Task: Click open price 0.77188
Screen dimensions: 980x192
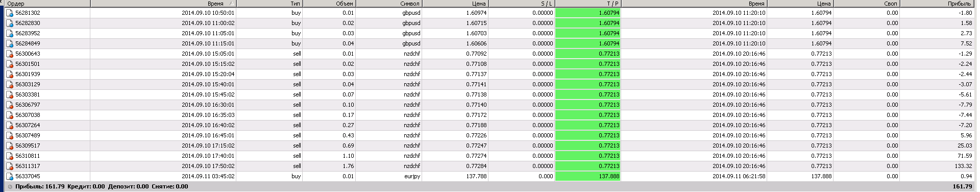Action: [x=476, y=125]
